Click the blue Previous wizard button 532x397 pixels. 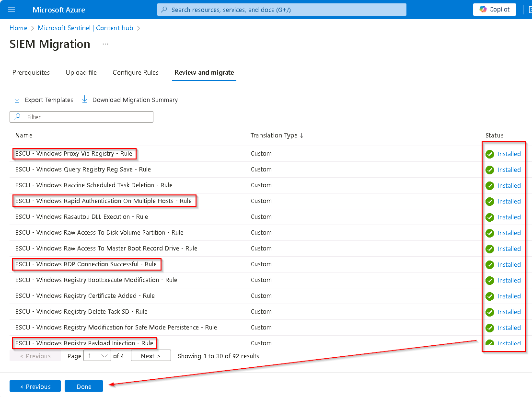[35, 386]
